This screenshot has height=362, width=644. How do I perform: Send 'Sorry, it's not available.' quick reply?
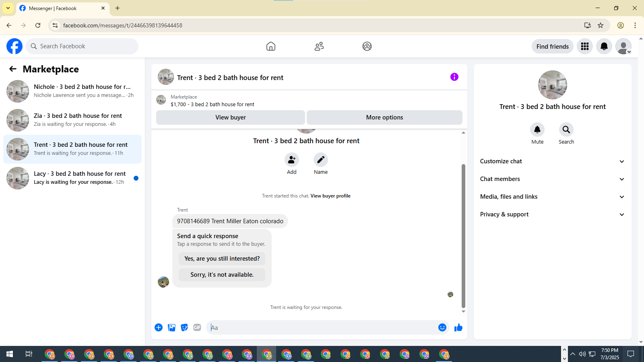222,275
